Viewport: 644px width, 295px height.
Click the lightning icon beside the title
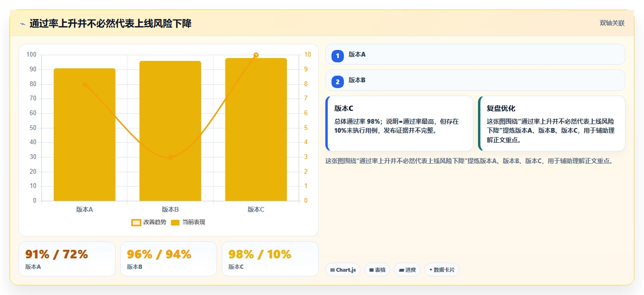pyautogui.click(x=22, y=24)
